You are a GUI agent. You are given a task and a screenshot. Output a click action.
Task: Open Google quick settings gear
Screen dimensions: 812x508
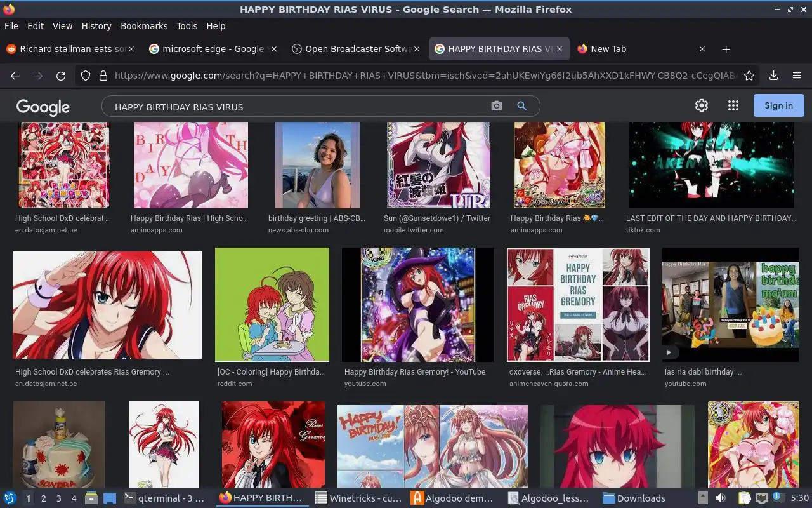click(701, 105)
